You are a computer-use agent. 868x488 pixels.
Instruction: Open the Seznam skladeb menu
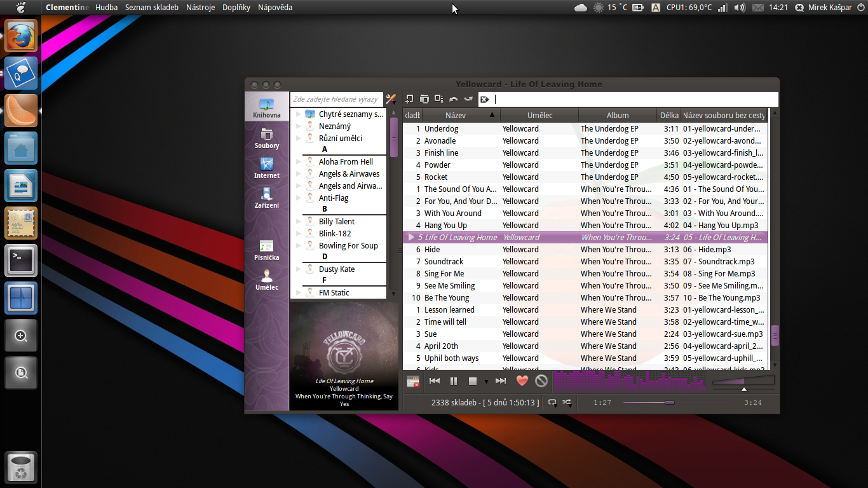pos(152,8)
